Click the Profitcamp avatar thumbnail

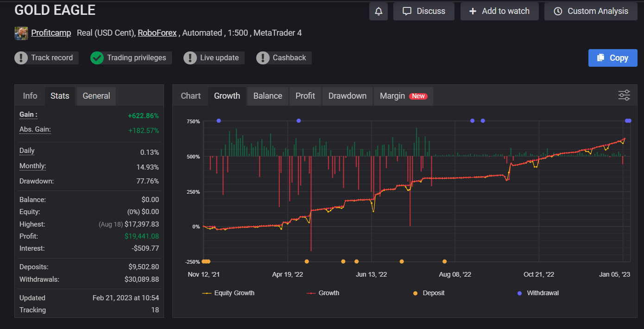[21, 33]
